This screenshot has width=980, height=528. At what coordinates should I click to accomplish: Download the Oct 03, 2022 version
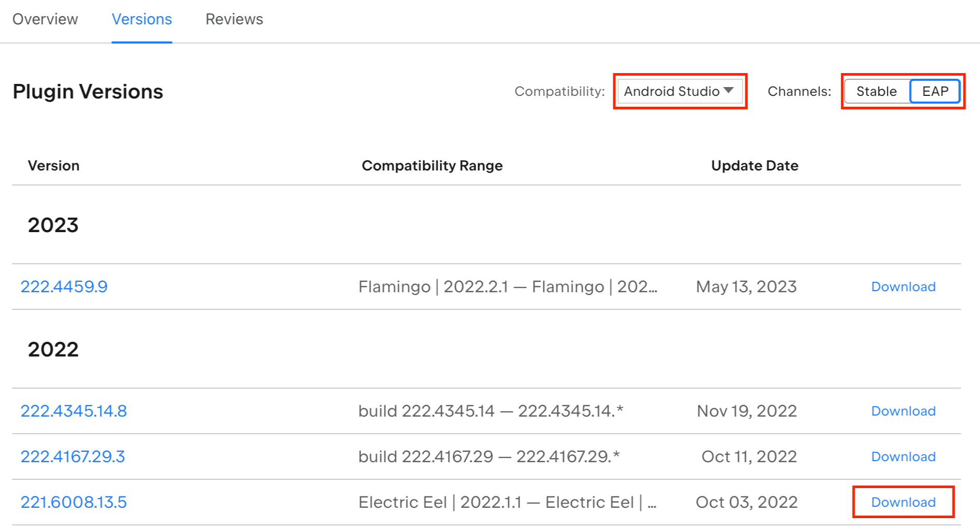coord(903,502)
